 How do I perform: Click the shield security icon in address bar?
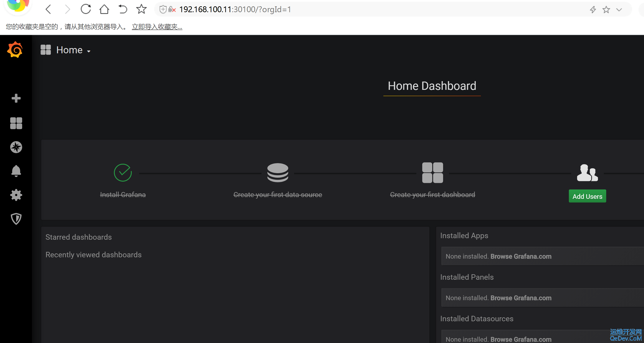point(163,10)
